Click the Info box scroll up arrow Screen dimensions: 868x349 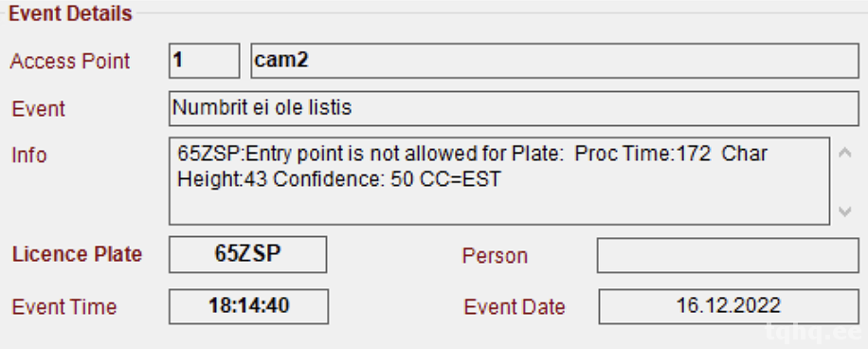844,153
